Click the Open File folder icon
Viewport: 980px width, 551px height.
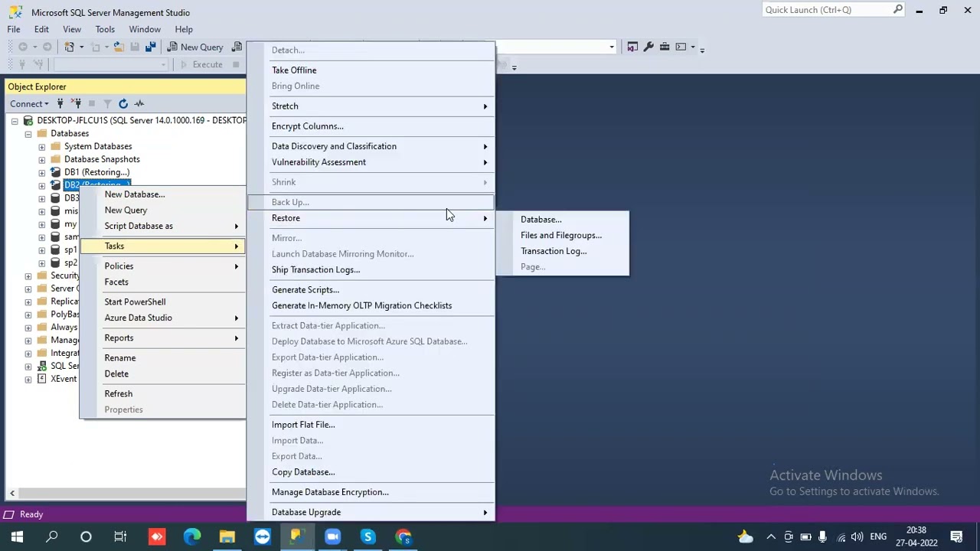pos(119,47)
